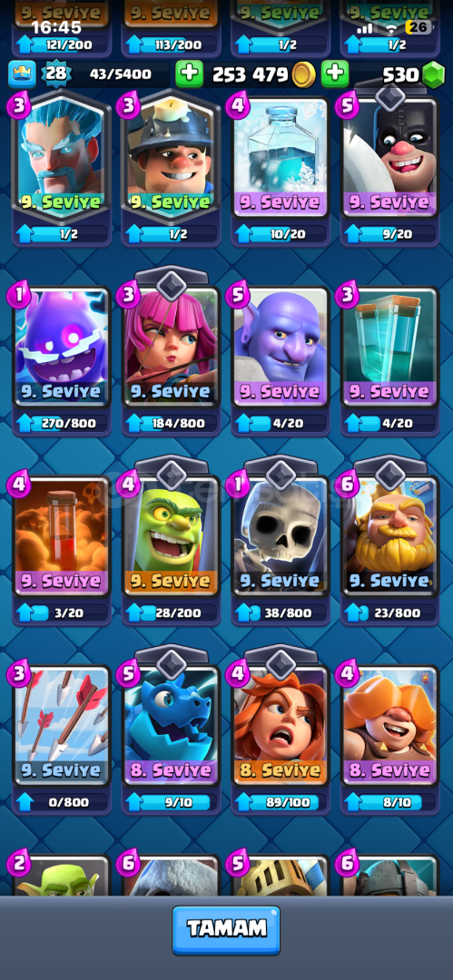Tap the Valkyrie 89/100 progress bar
Screen dimensions: 453x980
[x=281, y=802]
